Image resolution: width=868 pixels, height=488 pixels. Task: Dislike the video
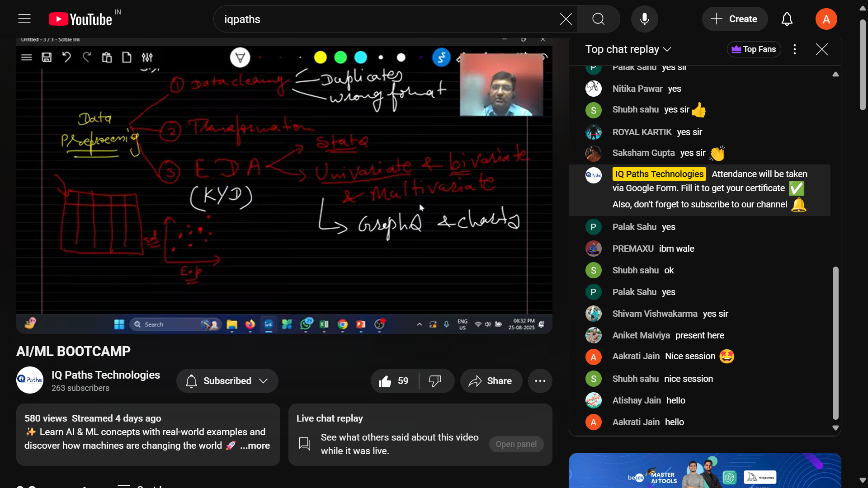(435, 381)
